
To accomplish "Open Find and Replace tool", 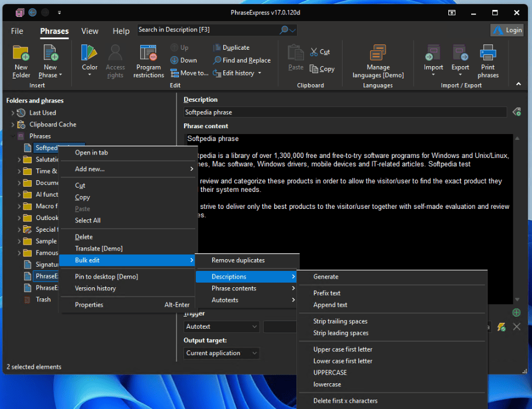I will point(241,60).
